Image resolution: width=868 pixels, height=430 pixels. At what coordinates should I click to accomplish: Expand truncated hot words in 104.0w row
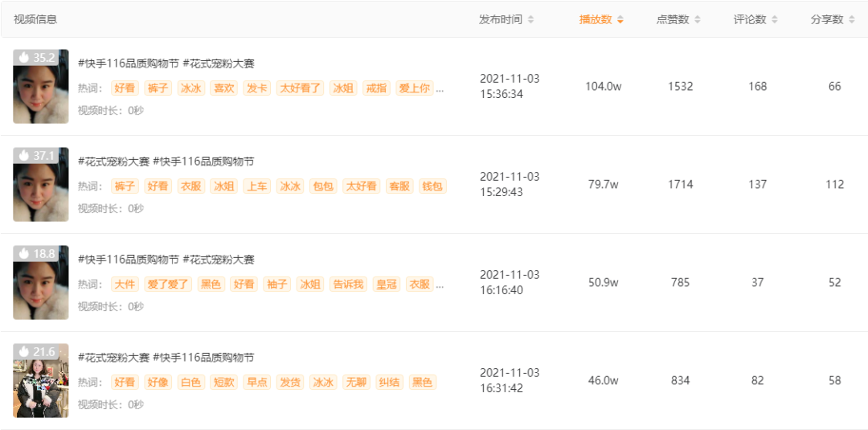440,88
